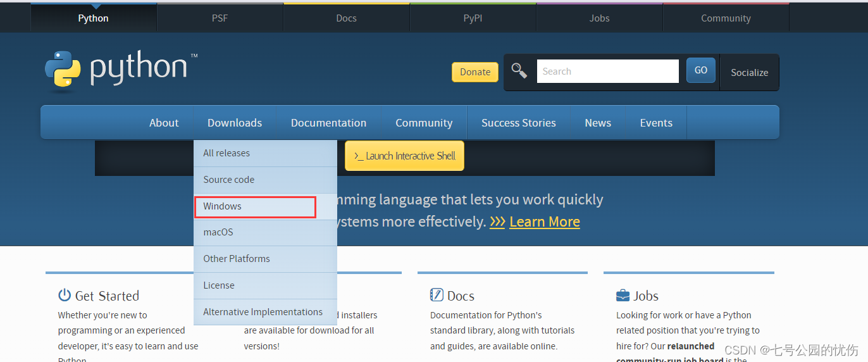Select Other Platforms in Downloads menu

265,259
